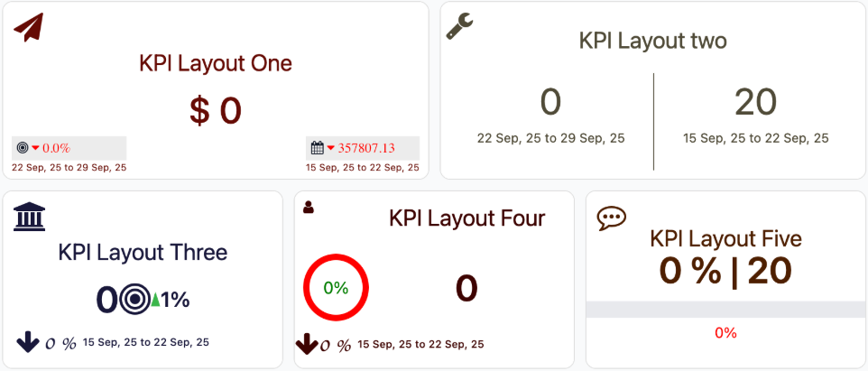This screenshot has width=868, height=371.
Task: Click the green up triangle beside 1%
Action: pos(155,301)
